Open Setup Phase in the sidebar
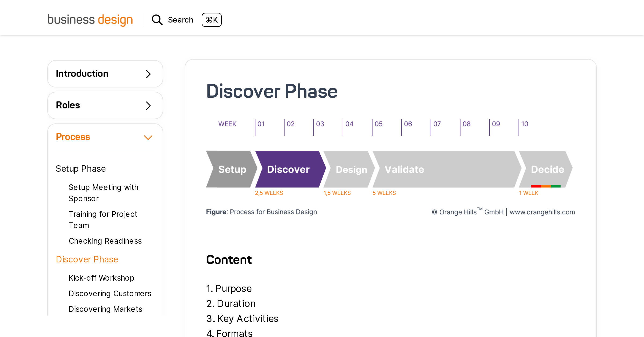644x337 pixels. [81, 169]
